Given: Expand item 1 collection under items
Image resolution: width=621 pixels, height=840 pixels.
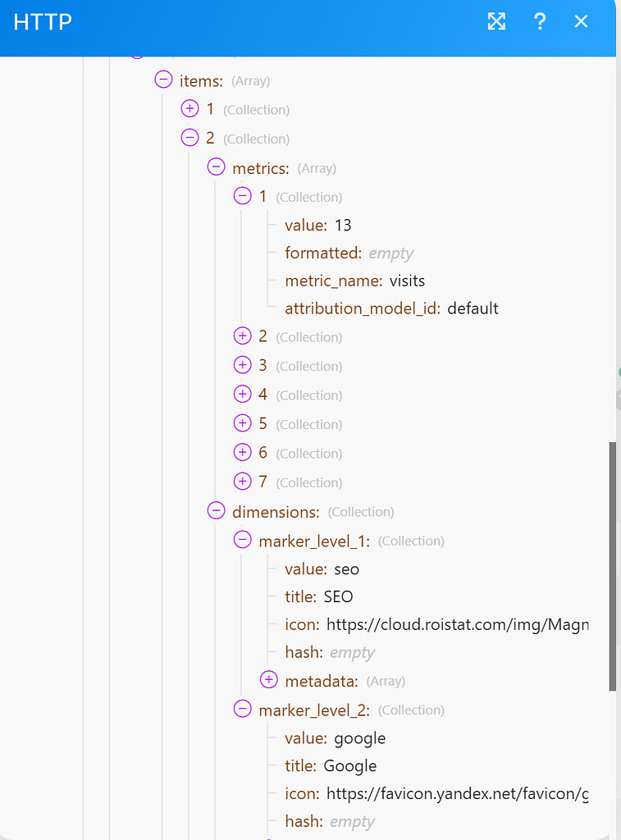Looking at the screenshot, I should (x=189, y=108).
